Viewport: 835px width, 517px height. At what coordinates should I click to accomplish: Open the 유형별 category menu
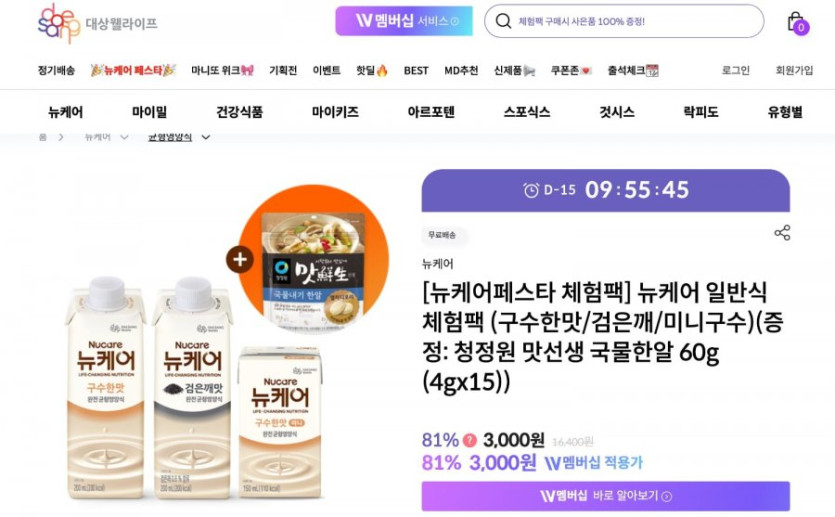point(785,112)
